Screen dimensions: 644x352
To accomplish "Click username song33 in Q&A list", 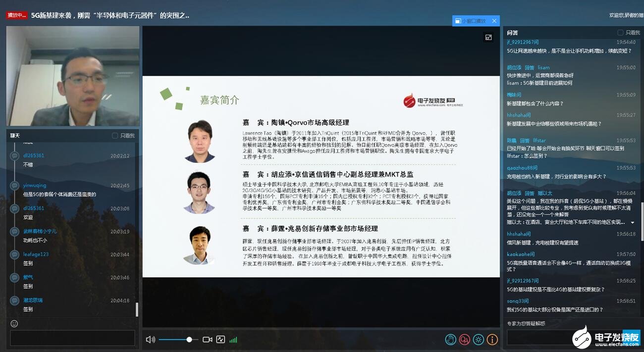I will point(518,301).
